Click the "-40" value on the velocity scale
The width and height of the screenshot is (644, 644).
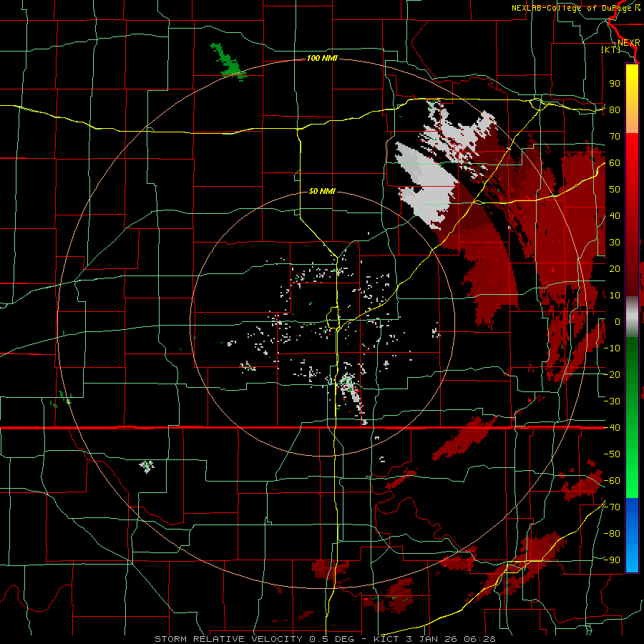pyautogui.click(x=612, y=428)
